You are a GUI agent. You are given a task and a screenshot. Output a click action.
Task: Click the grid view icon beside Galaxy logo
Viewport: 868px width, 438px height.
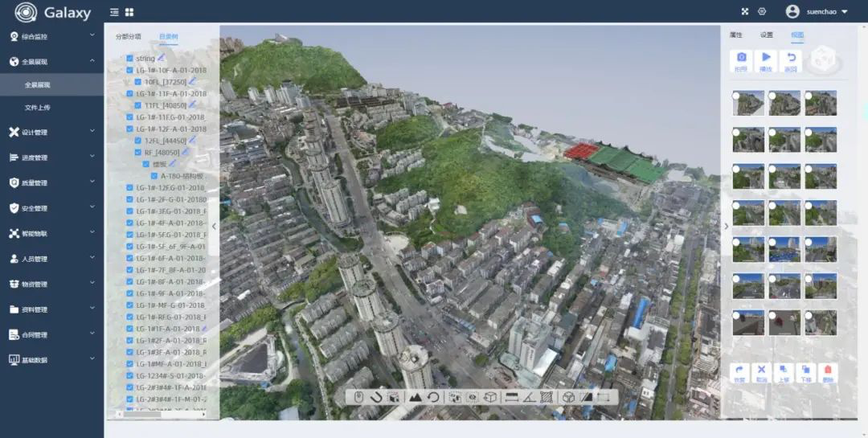129,11
